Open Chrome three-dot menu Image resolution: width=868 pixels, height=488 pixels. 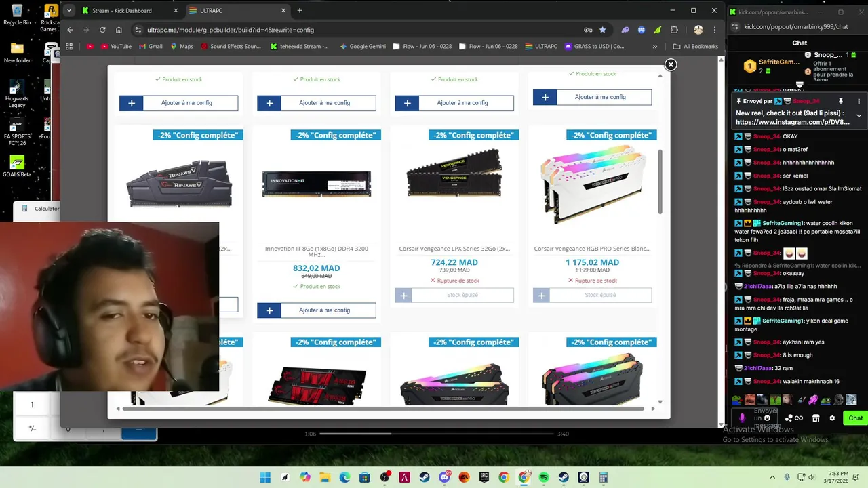tap(714, 30)
